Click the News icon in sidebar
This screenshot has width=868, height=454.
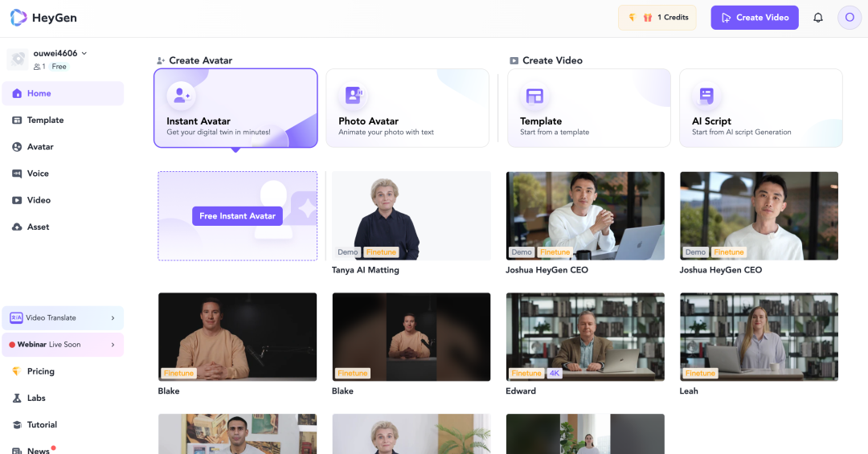[x=17, y=451]
